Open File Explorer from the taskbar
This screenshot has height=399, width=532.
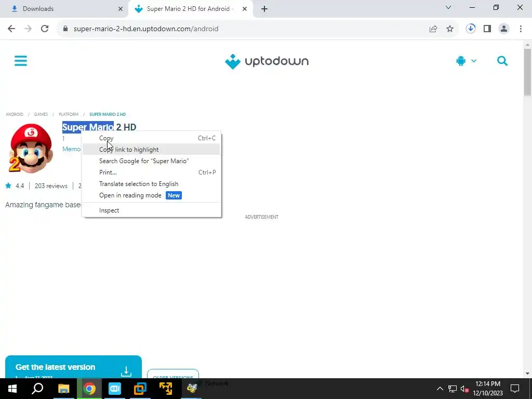[63, 389]
